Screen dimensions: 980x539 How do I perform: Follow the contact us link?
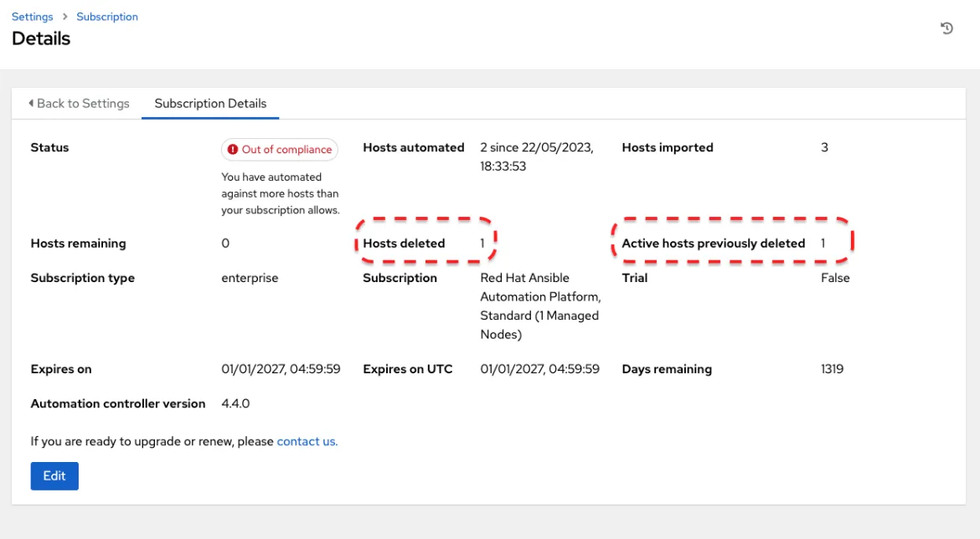[x=307, y=441]
